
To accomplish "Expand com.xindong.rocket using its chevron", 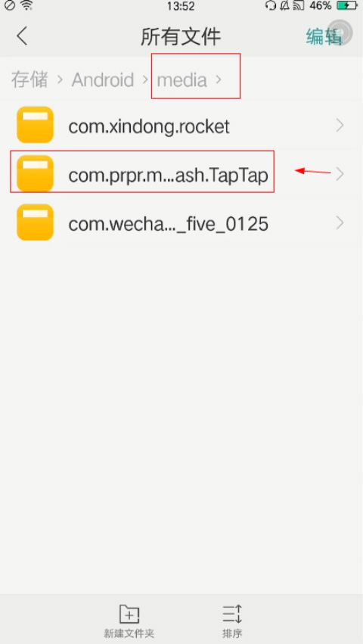I will coord(340,126).
